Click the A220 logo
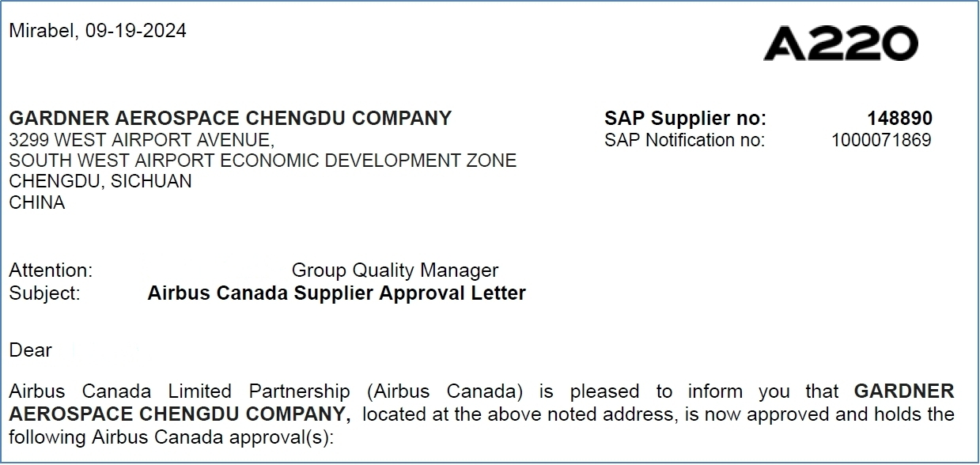The image size is (980, 465). (840, 43)
